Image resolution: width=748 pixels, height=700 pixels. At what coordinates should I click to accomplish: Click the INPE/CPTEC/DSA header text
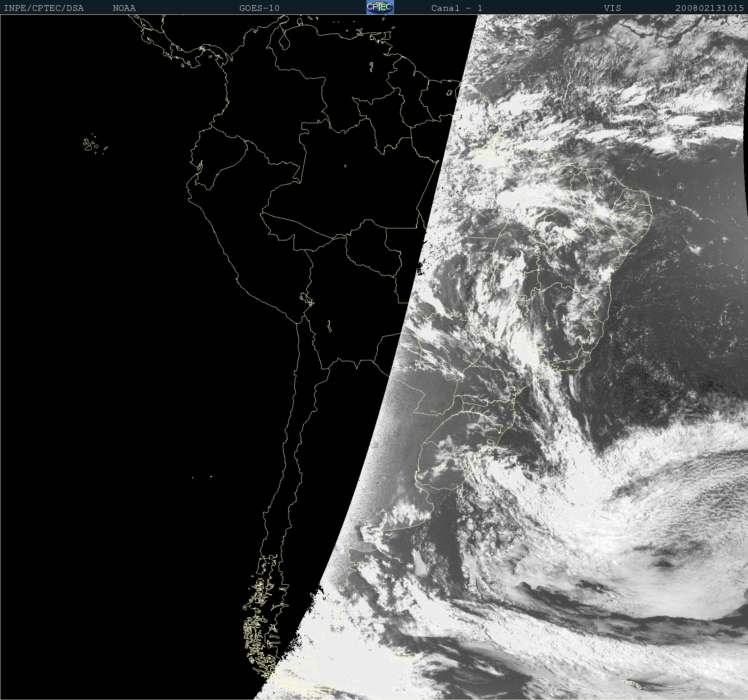[44, 8]
